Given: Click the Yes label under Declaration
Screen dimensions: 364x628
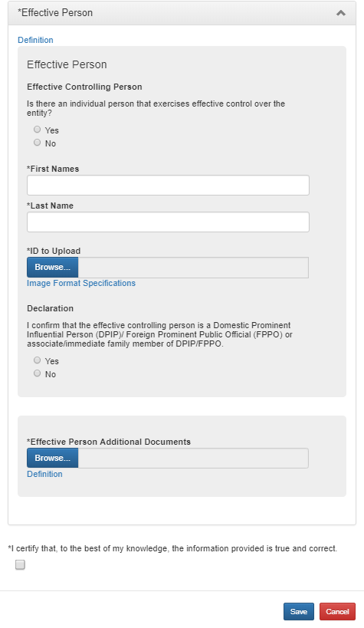Looking at the screenshot, I should pyautogui.click(x=51, y=361).
